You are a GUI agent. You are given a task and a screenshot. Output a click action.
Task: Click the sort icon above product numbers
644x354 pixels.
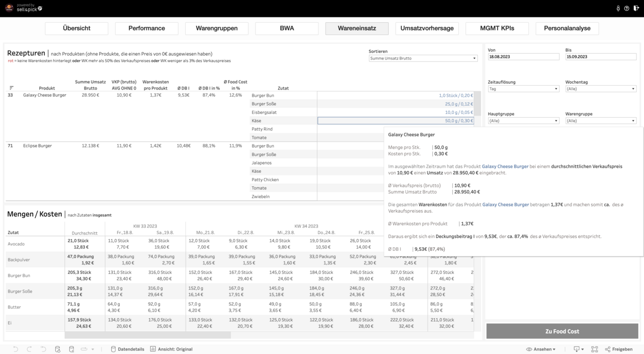(12, 88)
